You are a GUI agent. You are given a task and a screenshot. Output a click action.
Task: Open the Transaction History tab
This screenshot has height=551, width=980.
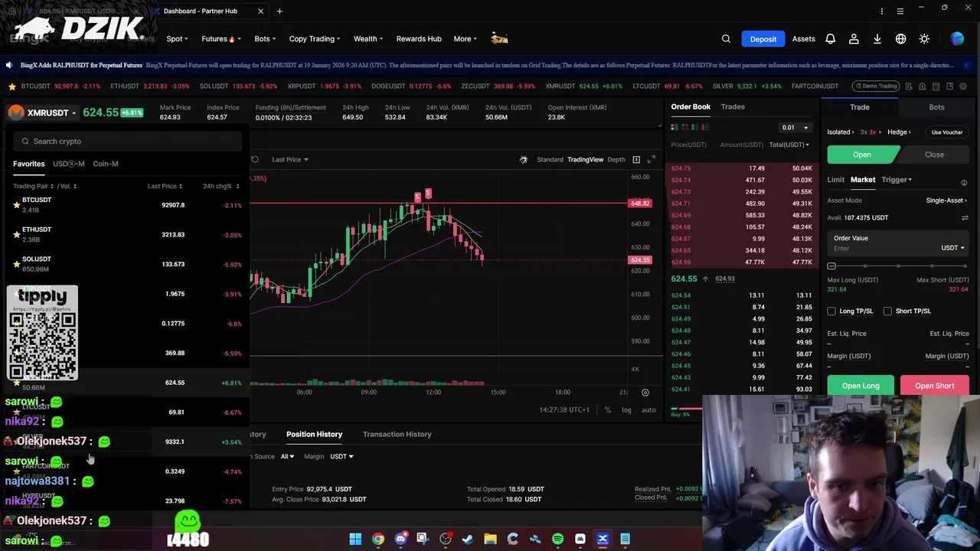397,434
